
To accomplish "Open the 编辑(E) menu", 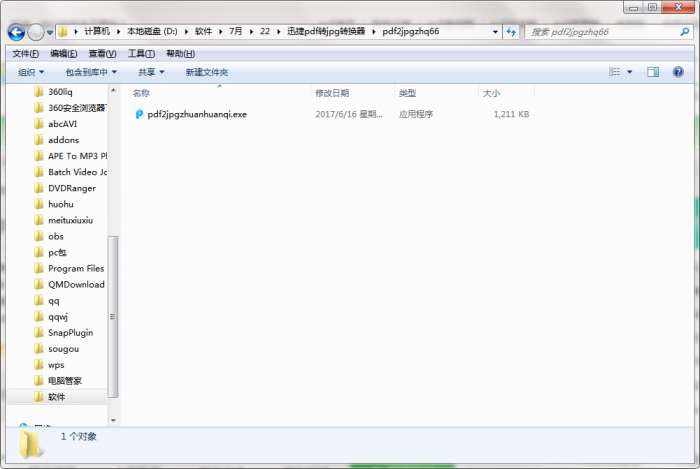I will tap(63, 54).
